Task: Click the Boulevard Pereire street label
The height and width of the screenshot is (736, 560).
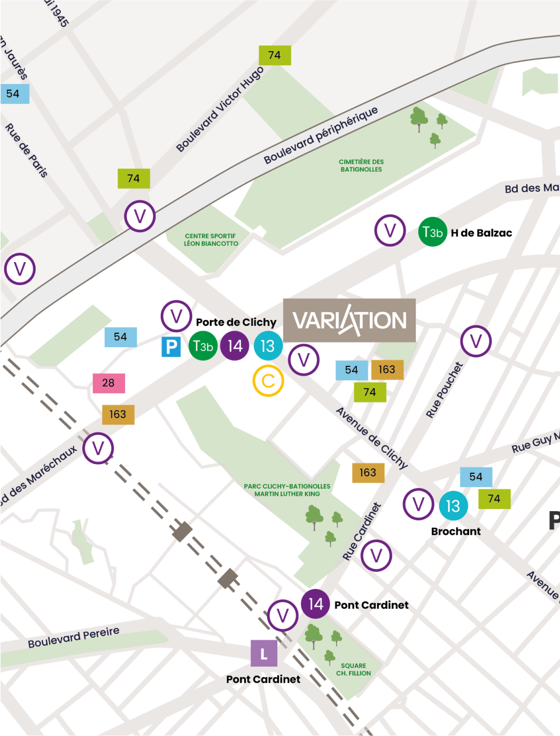Action: (74, 637)
